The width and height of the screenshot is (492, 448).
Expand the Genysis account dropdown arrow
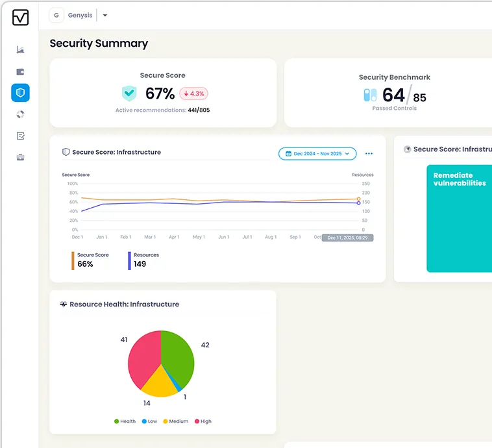pyautogui.click(x=105, y=16)
